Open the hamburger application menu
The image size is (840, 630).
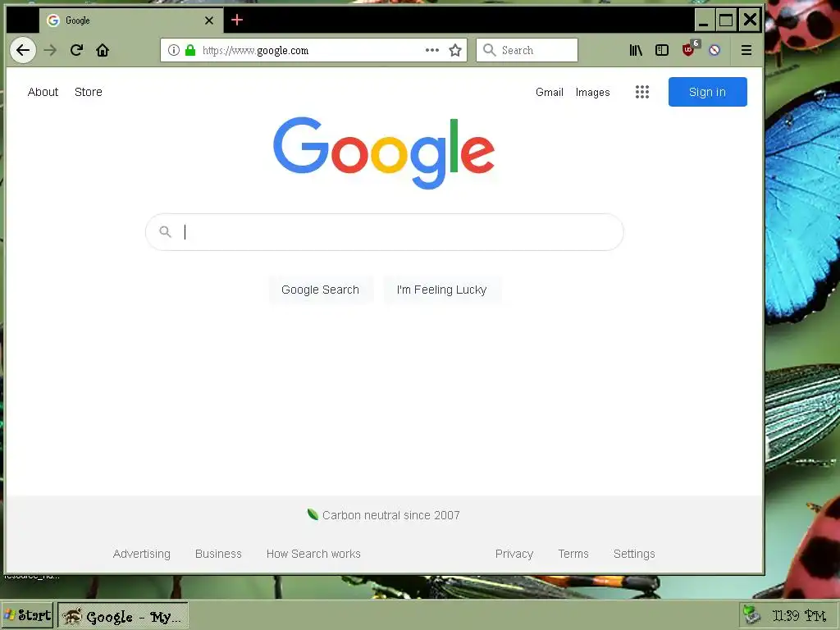coord(746,50)
